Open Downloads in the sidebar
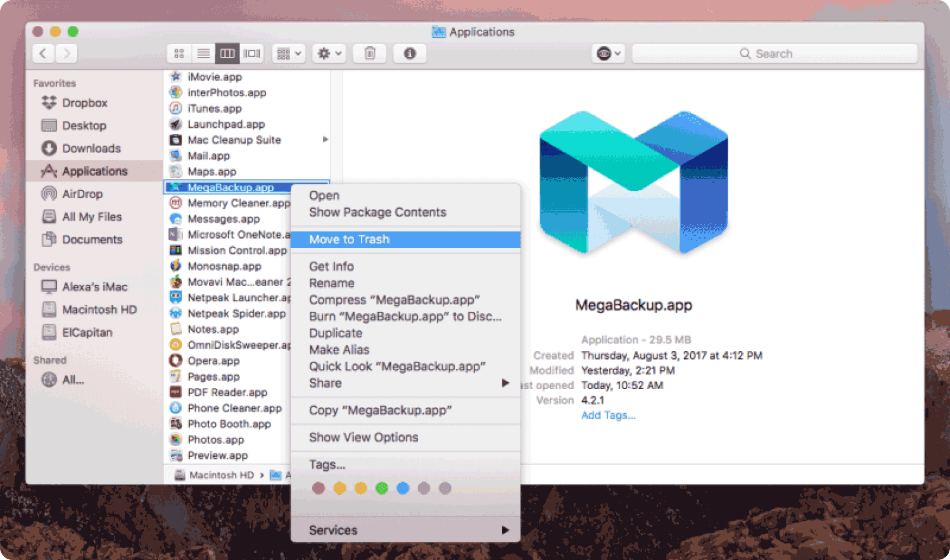This screenshot has width=950, height=560. [91, 148]
